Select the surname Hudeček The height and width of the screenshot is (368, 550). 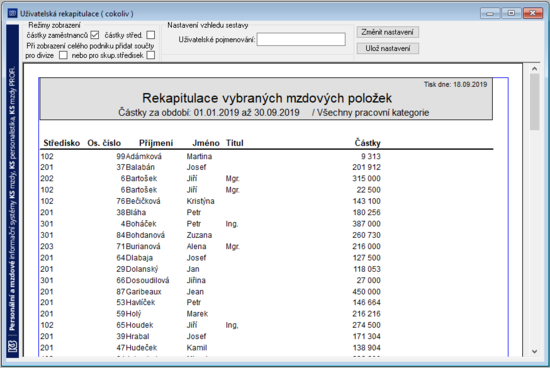pos(141,348)
